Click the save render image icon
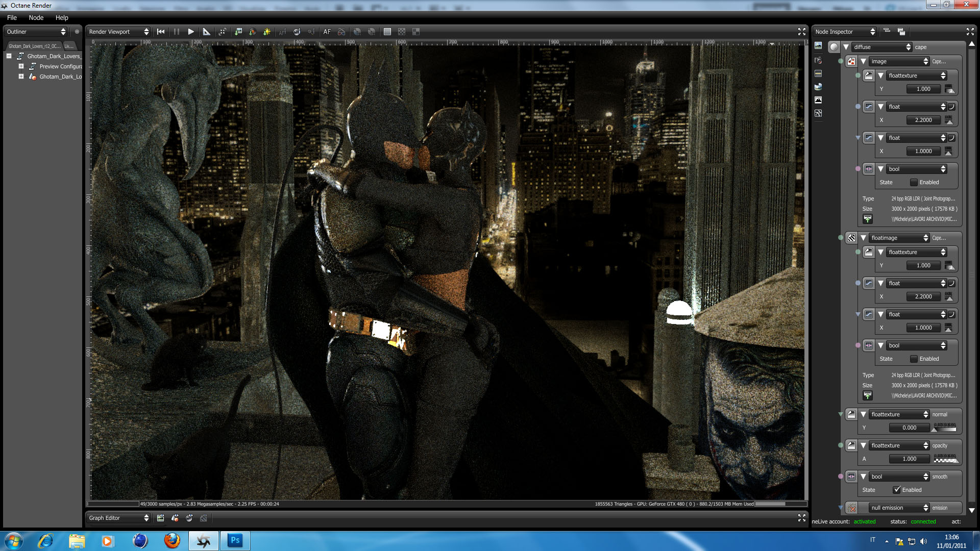Viewport: 980px width, 551px height. pos(238,32)
